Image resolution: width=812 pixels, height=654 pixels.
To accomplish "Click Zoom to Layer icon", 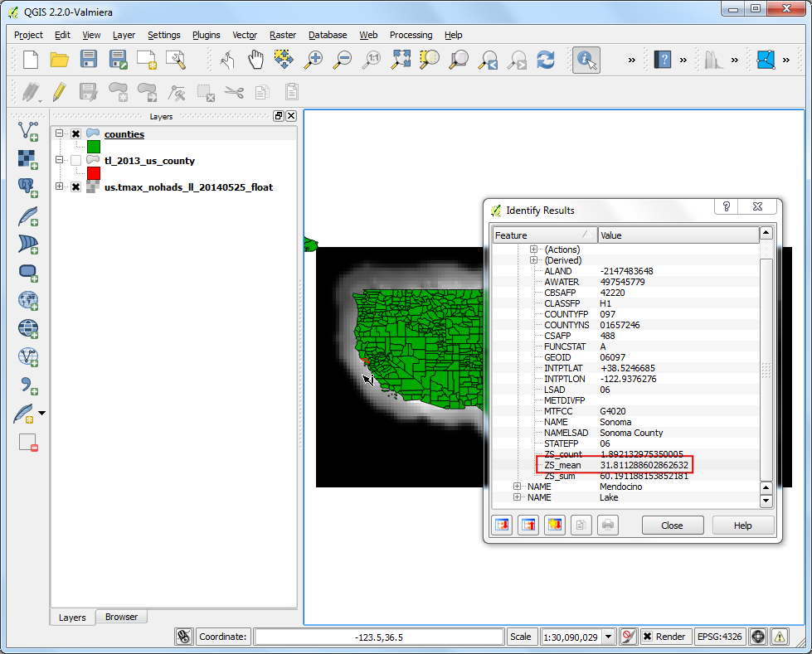I will (x=459, y=60).
